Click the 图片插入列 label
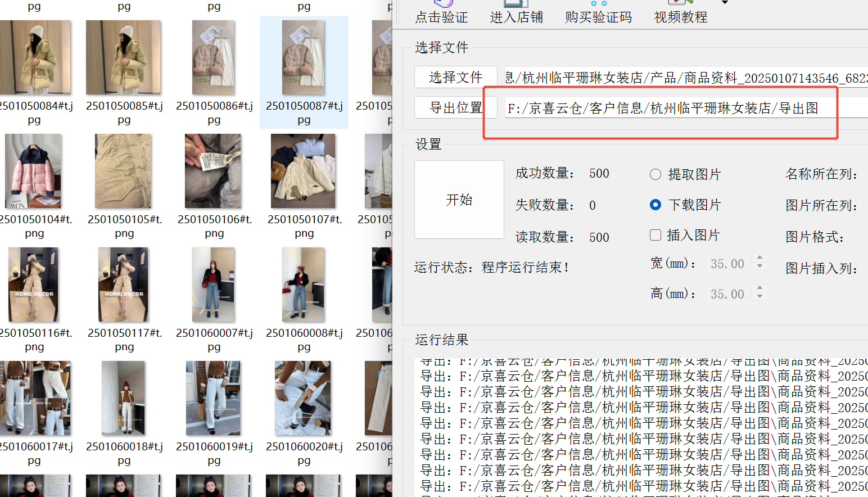Viewport: 868px width, 497px height. (822, 269)
